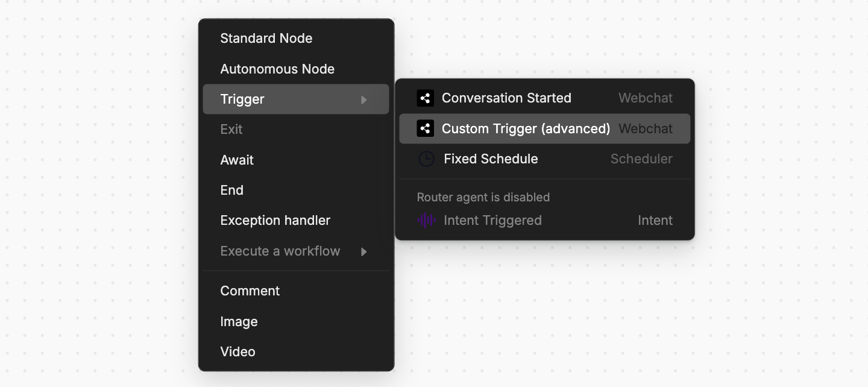Expand the Execute a workflow arrow

(364, 251)
